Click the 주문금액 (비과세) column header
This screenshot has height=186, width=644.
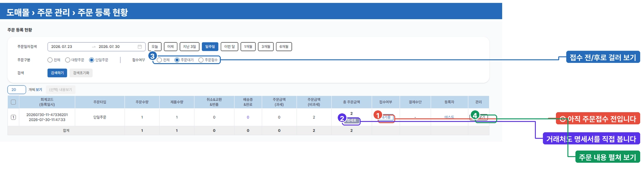click(314, 102)
